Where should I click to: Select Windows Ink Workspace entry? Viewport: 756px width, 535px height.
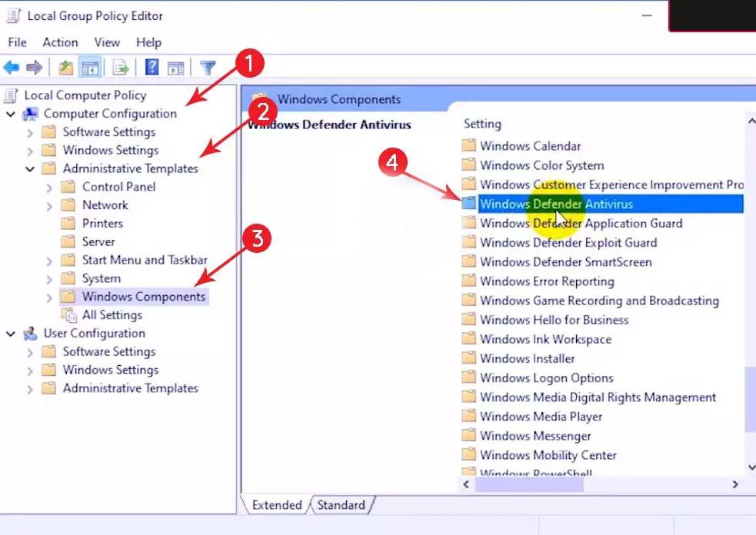point(546,339)
